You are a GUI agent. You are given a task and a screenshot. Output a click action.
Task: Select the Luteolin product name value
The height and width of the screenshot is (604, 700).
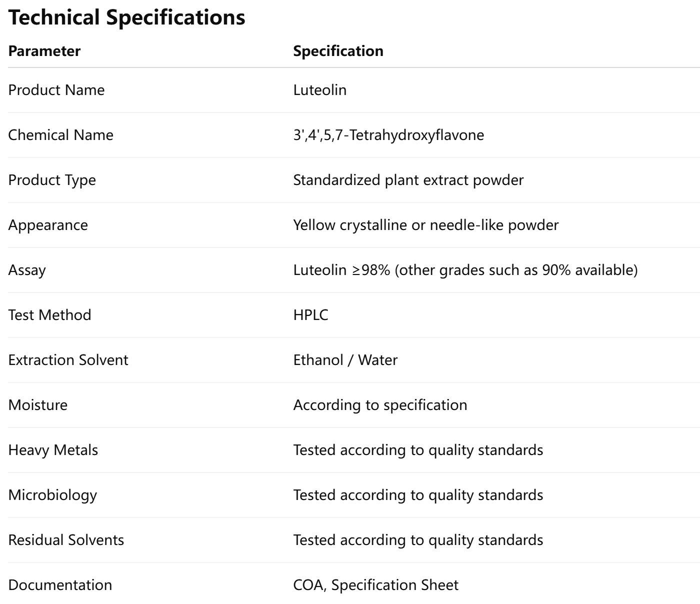click(x=319, y=90)
